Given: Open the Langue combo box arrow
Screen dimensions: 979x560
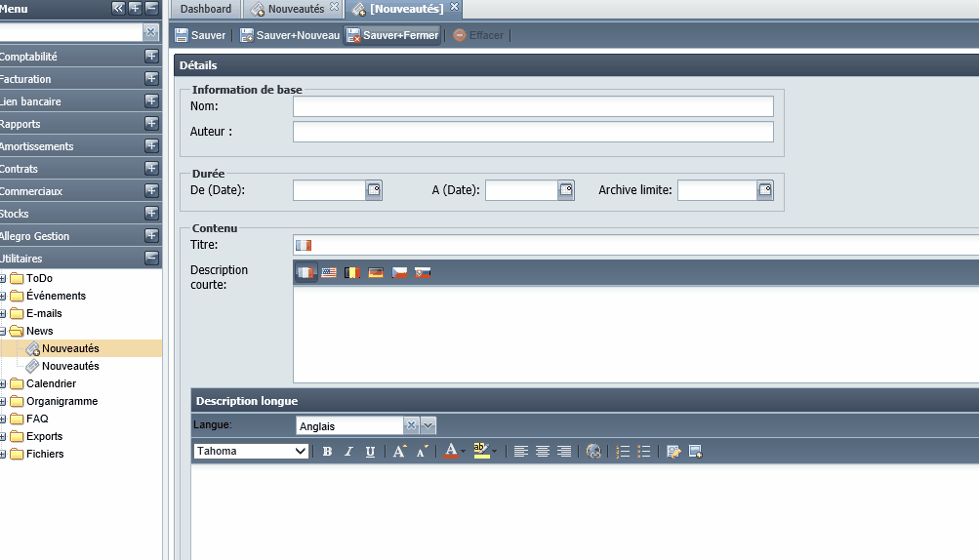Looking at the screenshot, I should tap(428, 425).
